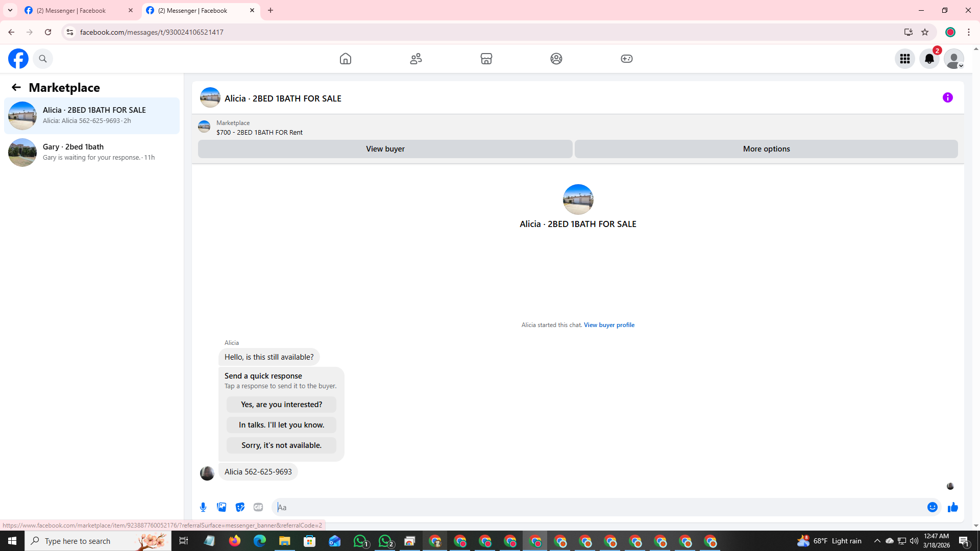Viewport: 980px width, 551px height.
Task: Open the Facebook search icon
Action: pyautogui.click(x=43, y=59)
